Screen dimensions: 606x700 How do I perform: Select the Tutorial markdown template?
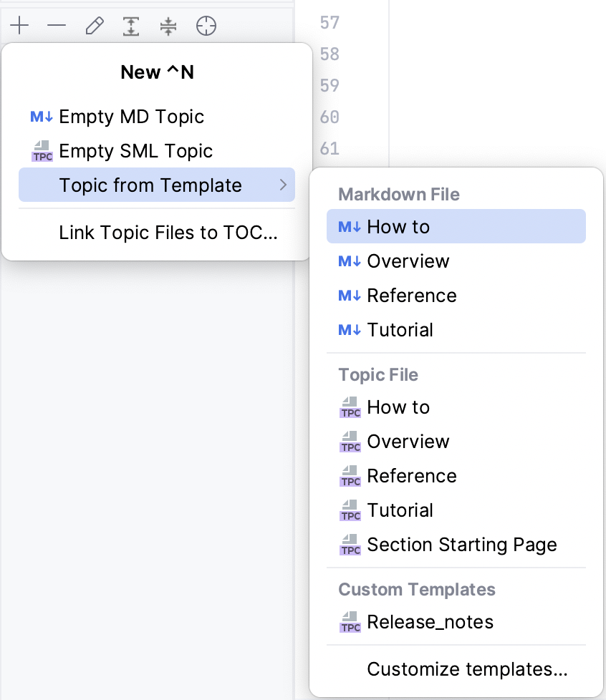(x=400, y=330)
